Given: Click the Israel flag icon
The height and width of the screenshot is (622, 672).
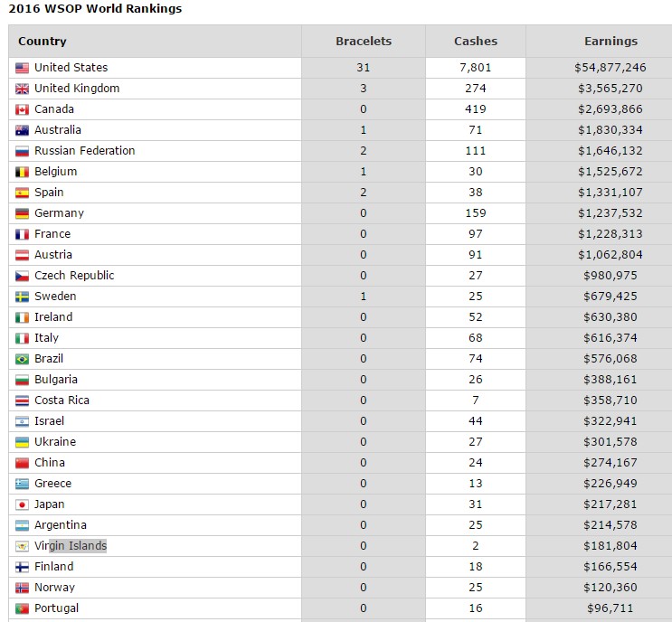Looking at the screenshot, I should point(22,421).
